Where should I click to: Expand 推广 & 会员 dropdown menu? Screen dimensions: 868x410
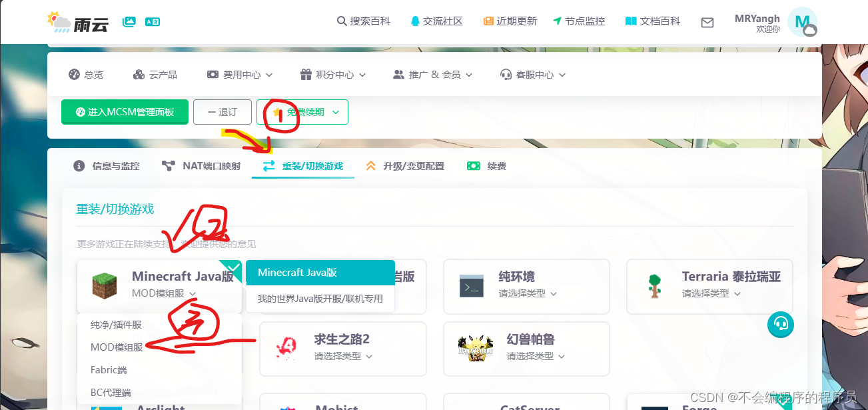tap(433, 75)
